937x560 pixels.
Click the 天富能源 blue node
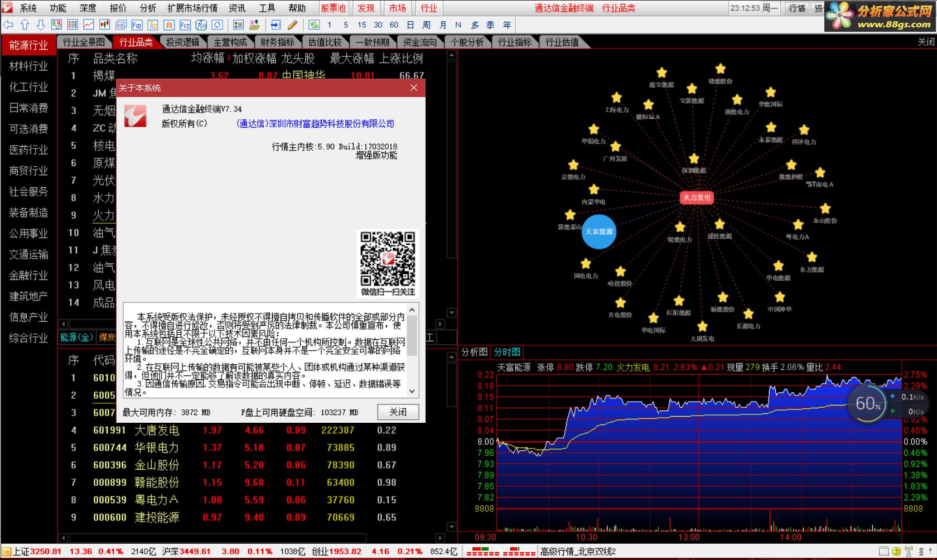tap(599, 231)
